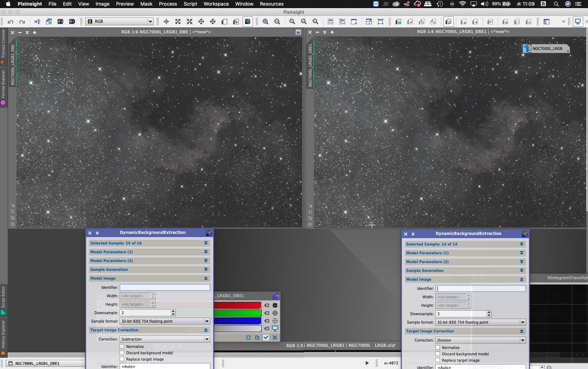
Task: Tick Replace target image in the left DBE dialog
Action: pyautogui.click(x=122, y=359)
